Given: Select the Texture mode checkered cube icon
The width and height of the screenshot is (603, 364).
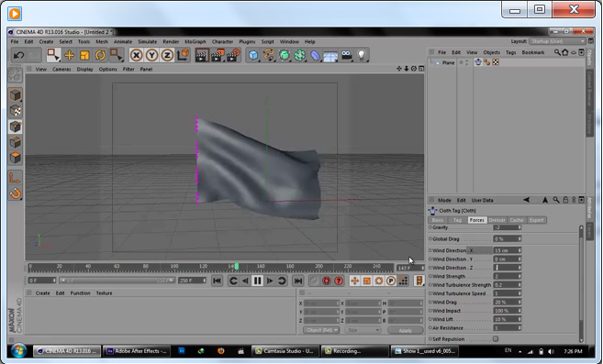Looking at the screenshot, I should 16,111.
